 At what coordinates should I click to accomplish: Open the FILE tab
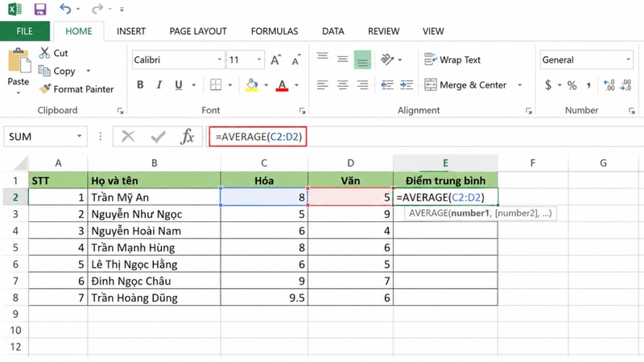coord(25,31)
